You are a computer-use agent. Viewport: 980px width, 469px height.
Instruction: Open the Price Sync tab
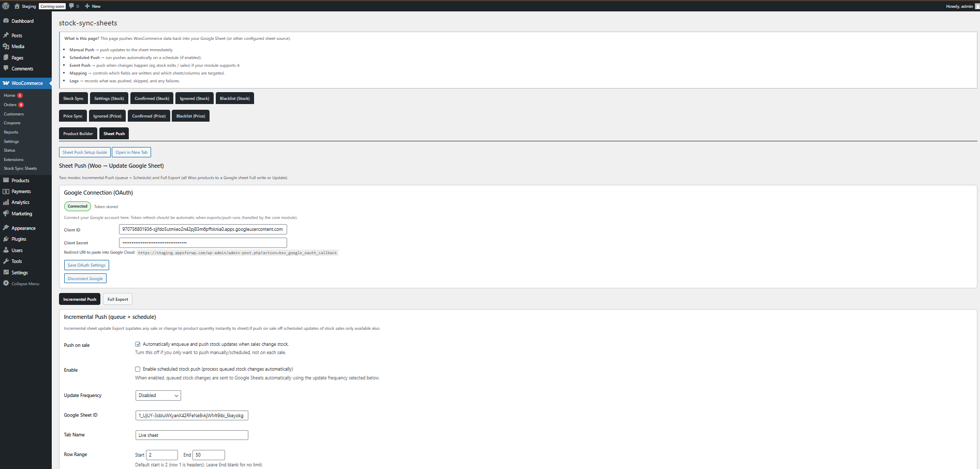[x=72, y=115]
